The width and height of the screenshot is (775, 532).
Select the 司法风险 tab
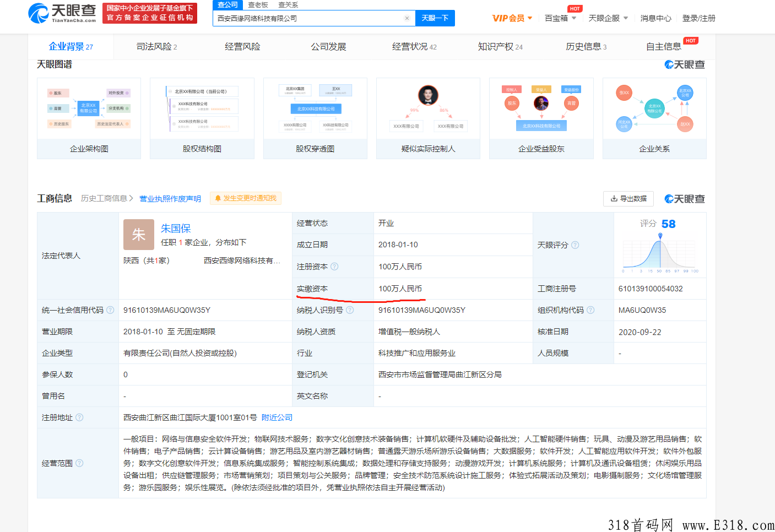click(157, 47)
